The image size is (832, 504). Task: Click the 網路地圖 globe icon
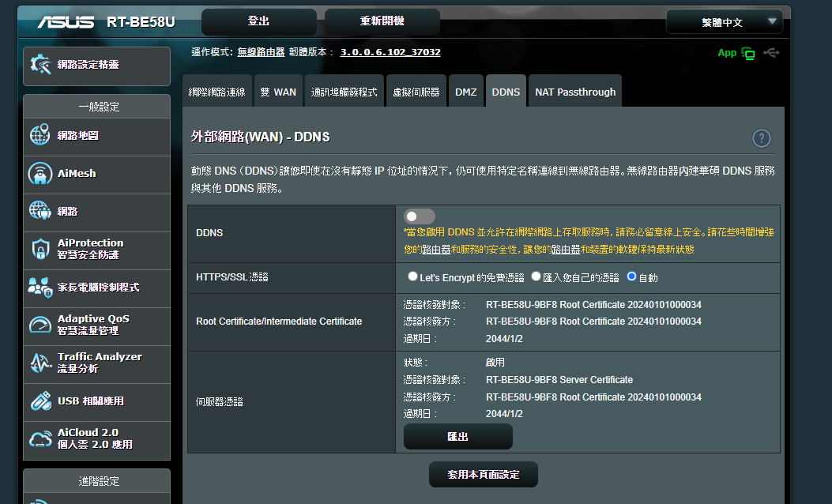40,135
